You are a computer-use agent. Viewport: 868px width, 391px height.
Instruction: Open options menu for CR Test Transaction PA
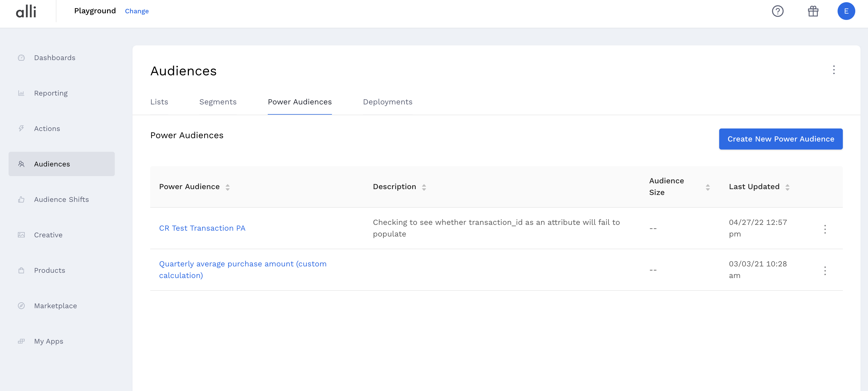(825, 229)
